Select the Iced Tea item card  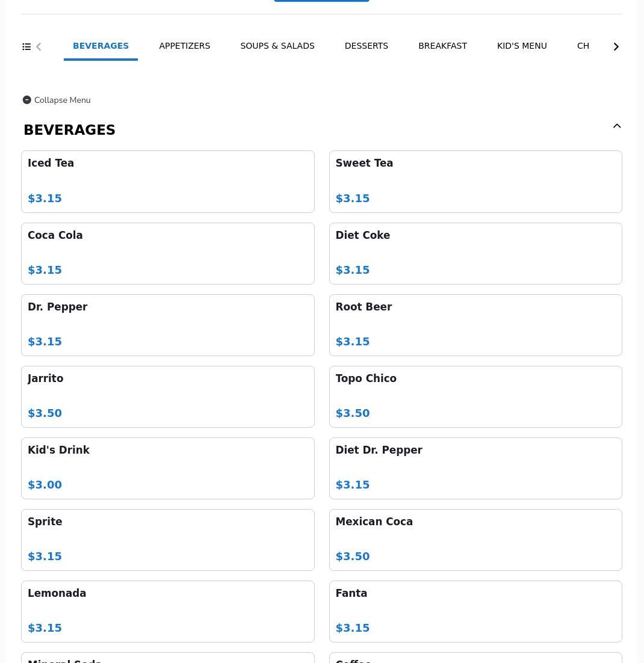coord(168,182)
